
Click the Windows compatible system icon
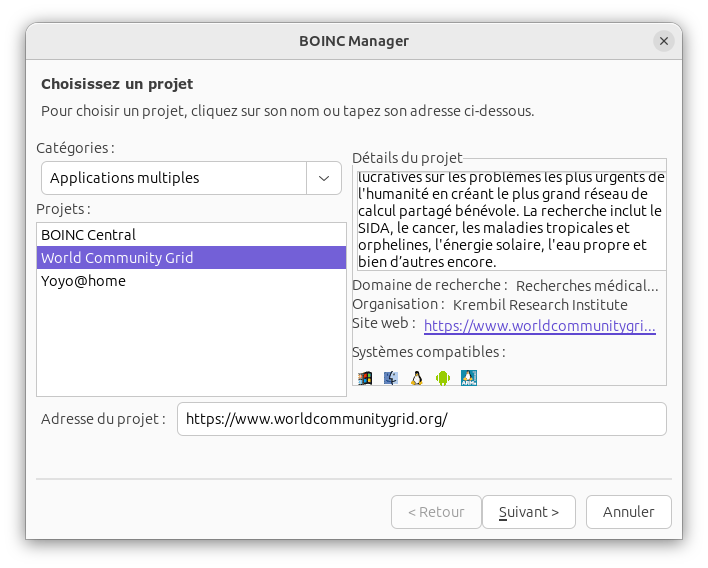[x=365, y=378]
